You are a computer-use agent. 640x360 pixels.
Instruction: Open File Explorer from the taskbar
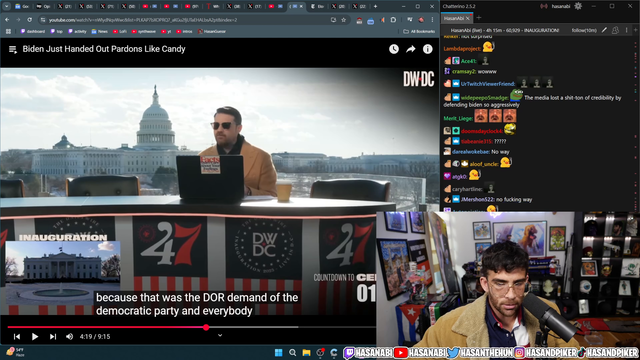306,353
